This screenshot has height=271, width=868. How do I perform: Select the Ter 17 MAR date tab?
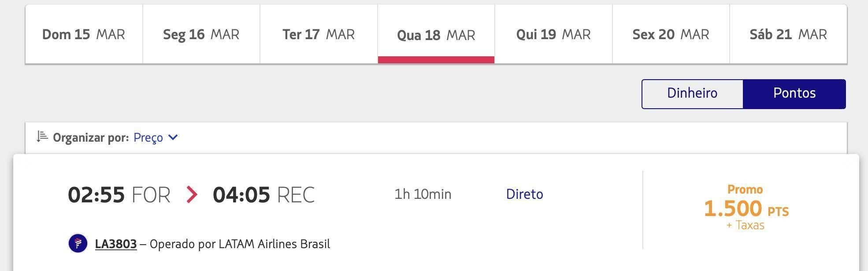319,34
